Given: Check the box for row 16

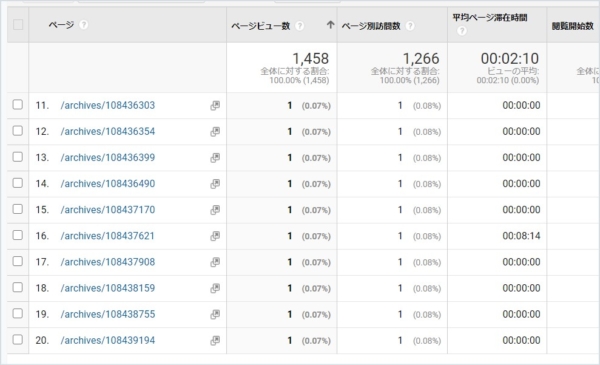Looking at the screenshot, I should click(x=18, y=235).
